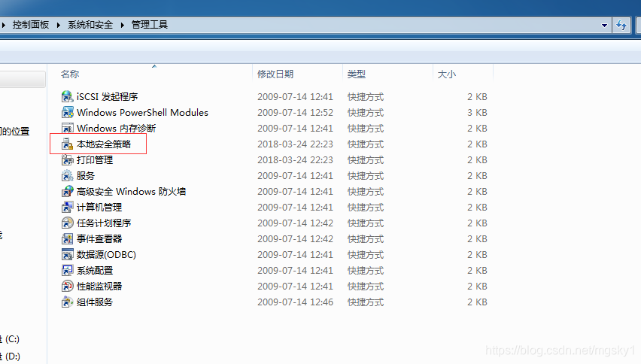Select the (D:) drive in the sidebar
This screenshot has width=641, height=364.
[10, 356]
